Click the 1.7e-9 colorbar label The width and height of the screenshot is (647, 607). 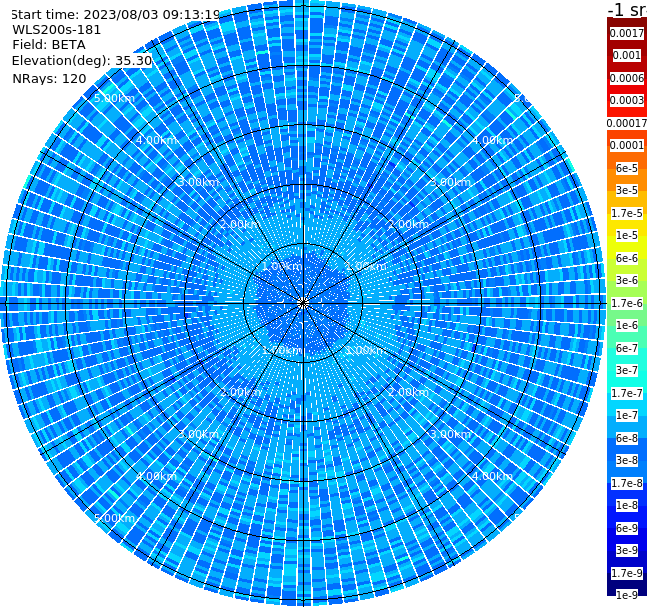(627, 573)
